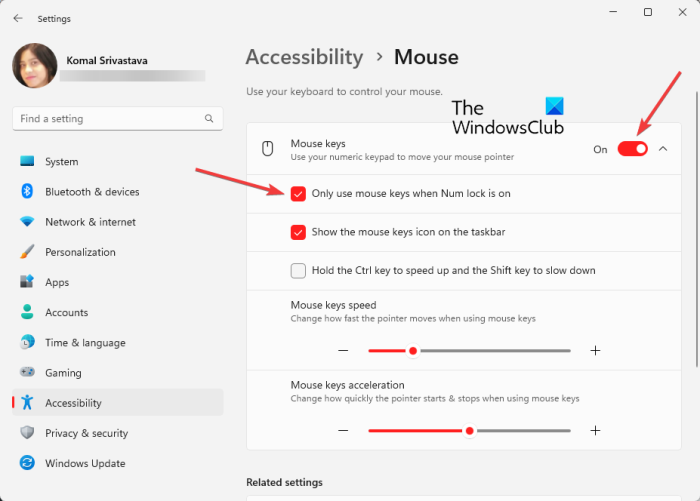Click the Bluetooth & devices icon
Screen dimensions: 700x501
click(x=27, y=192)
